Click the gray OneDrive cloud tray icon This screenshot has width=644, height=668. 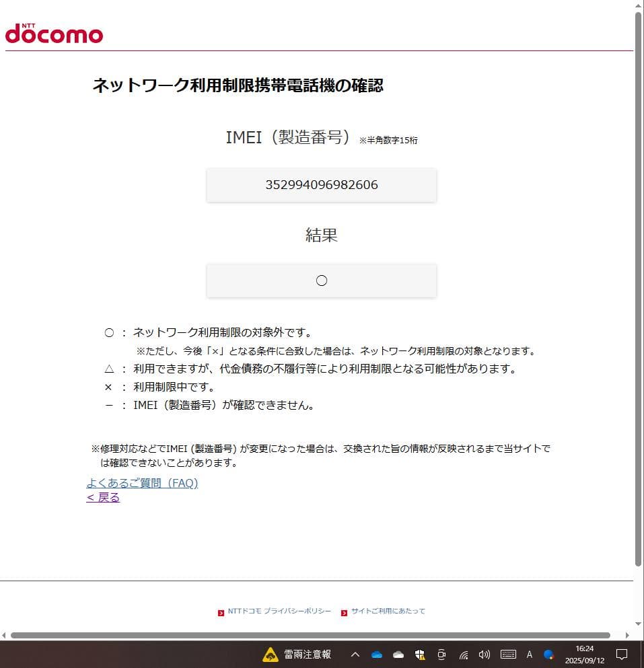tap(398, 655)
